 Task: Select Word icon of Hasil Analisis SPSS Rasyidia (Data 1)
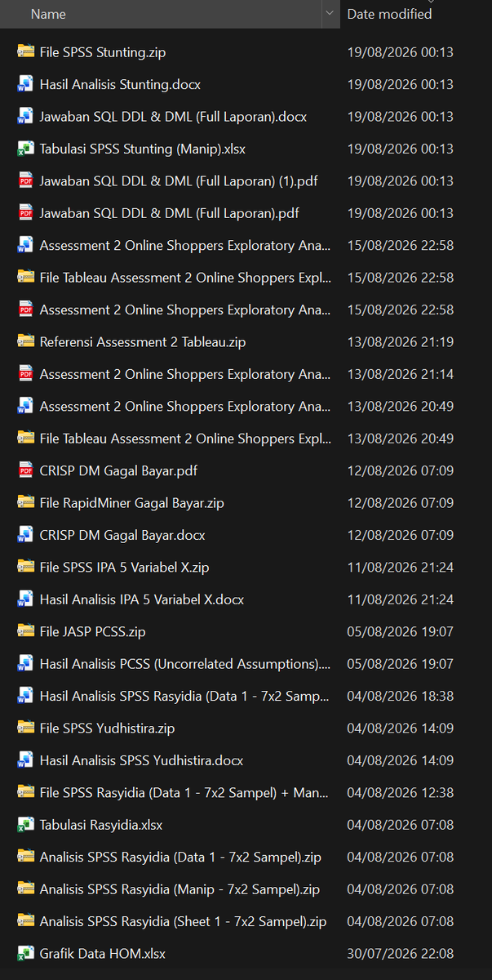click(x=25, y=696)
